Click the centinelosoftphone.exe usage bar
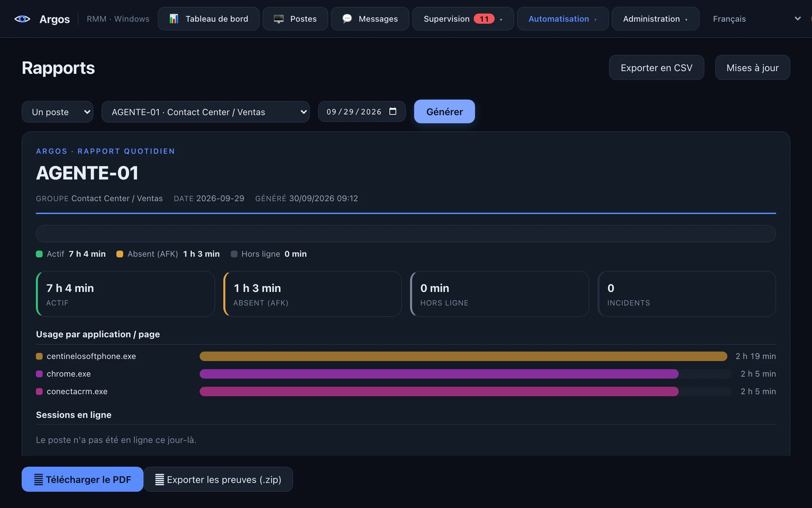The width and height of the screenshot is (812, 508). (463, 356)
